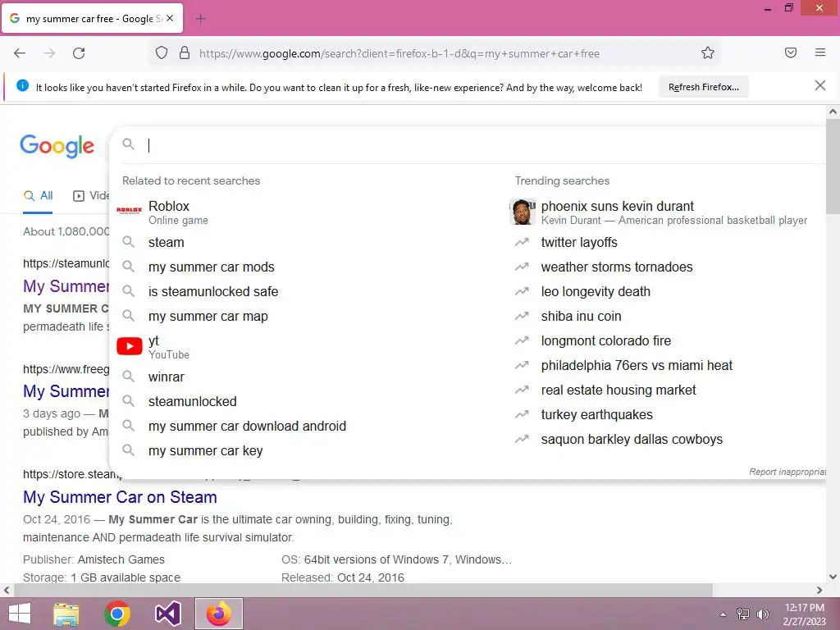840x630 pixels.
Task: Click the Report inappropriate predictions link
Action: [787, 472]
